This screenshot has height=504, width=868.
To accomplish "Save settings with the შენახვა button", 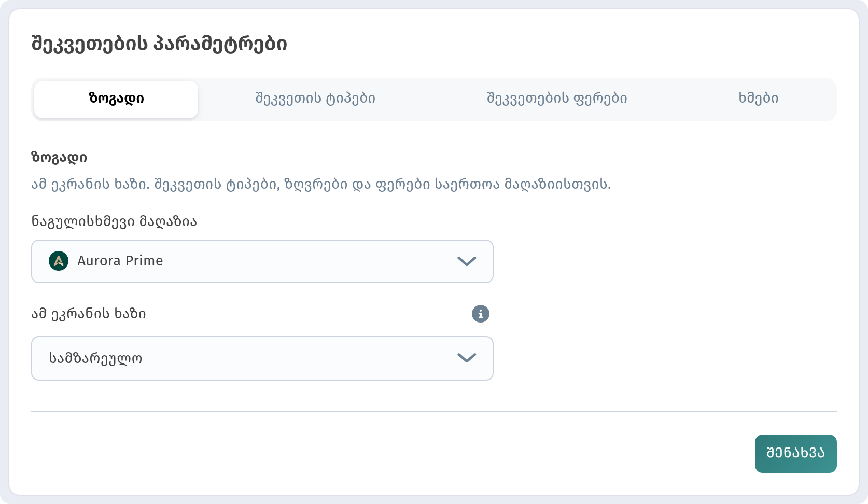I will tap(795, 453).
